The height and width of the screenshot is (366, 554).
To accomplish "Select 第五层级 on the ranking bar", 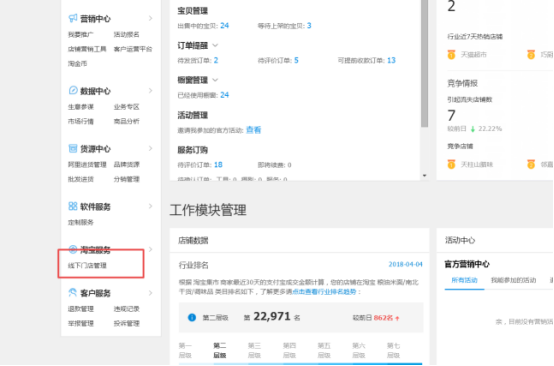I will pos(324,350).
